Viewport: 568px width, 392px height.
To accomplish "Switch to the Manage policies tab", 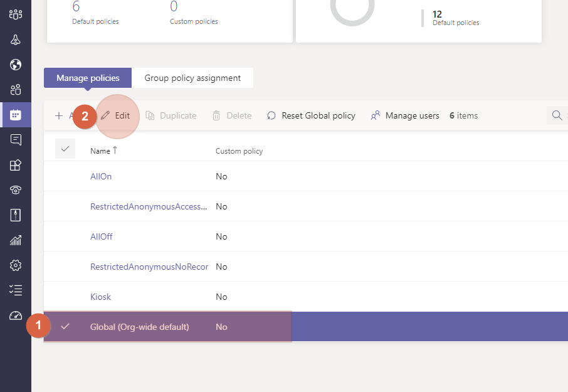I will tap(88, 78).
